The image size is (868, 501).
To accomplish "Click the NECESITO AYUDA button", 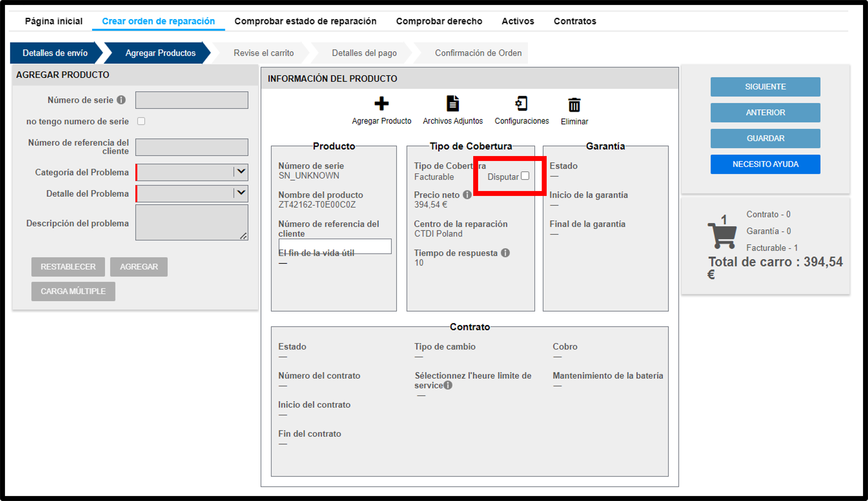I will (765, 164).
